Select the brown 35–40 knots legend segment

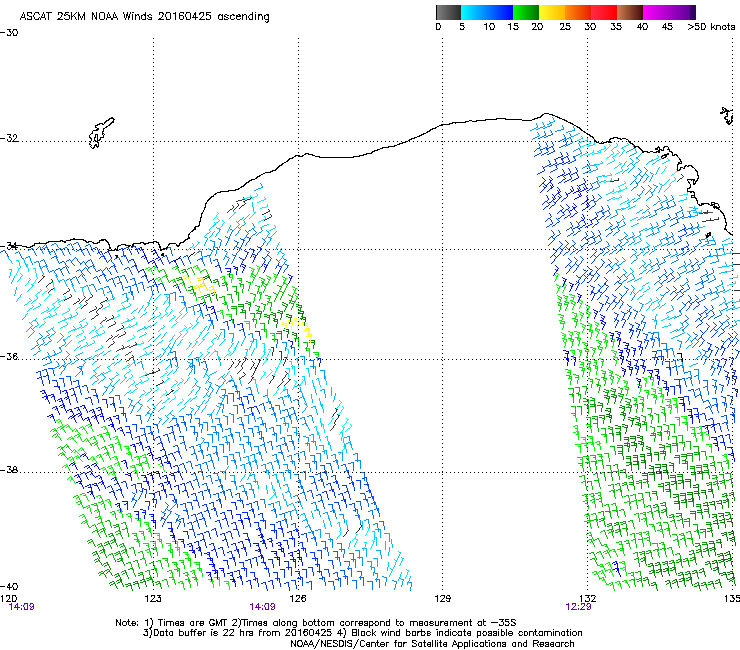point(630,12)
